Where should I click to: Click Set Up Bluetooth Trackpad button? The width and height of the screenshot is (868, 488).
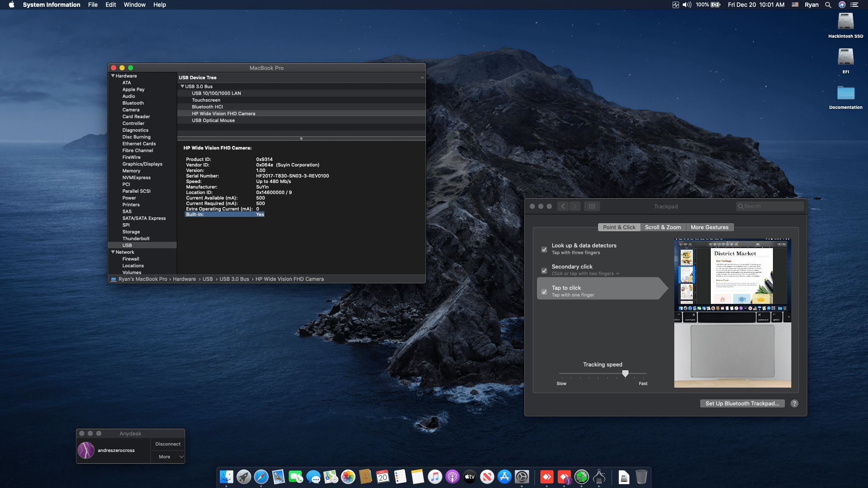742,404
